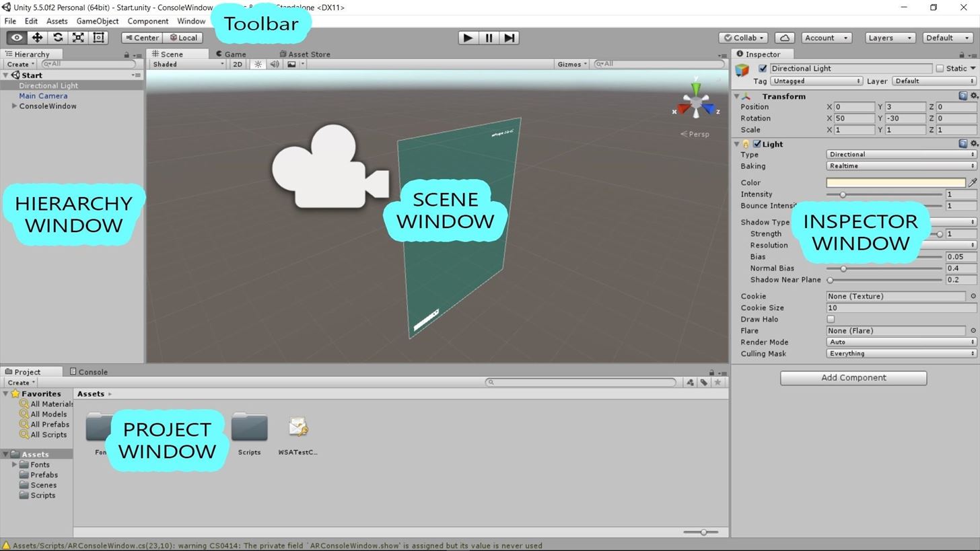Click the warning message in the status bar
This screenshot has height=551, width=980.
[269, 546]
